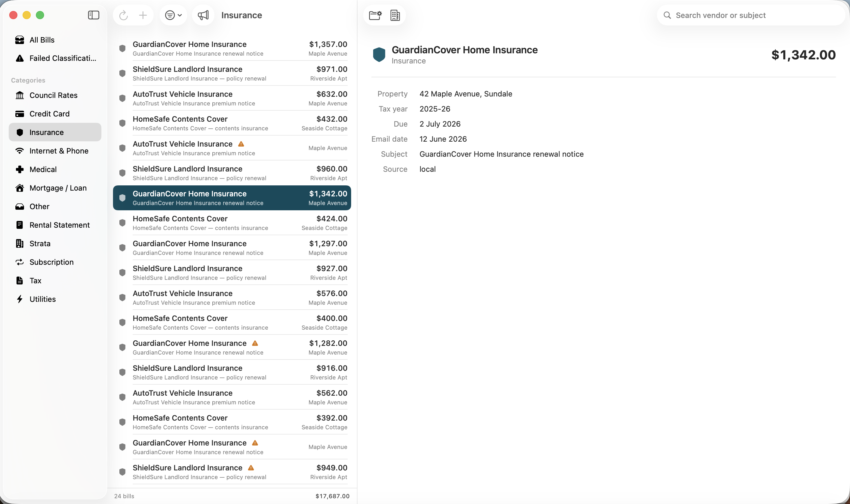
Task: Click the Rental Statement document icon
Action: point(20,225)
